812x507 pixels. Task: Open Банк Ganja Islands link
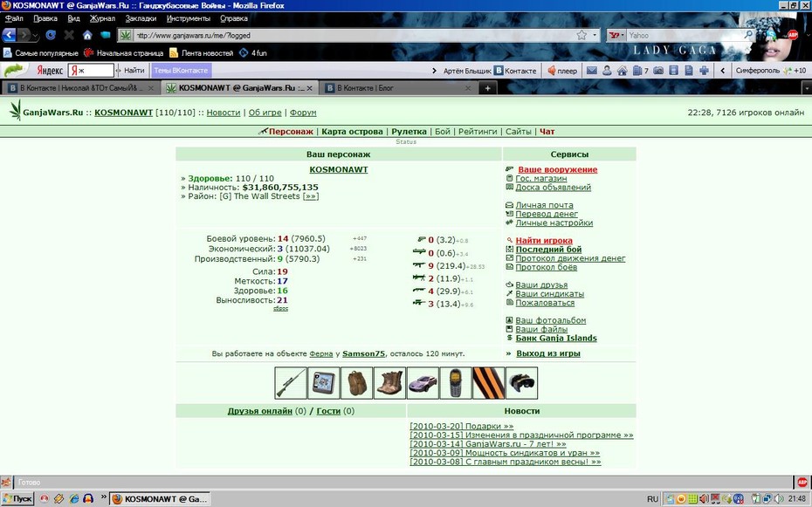click(556, 338)
